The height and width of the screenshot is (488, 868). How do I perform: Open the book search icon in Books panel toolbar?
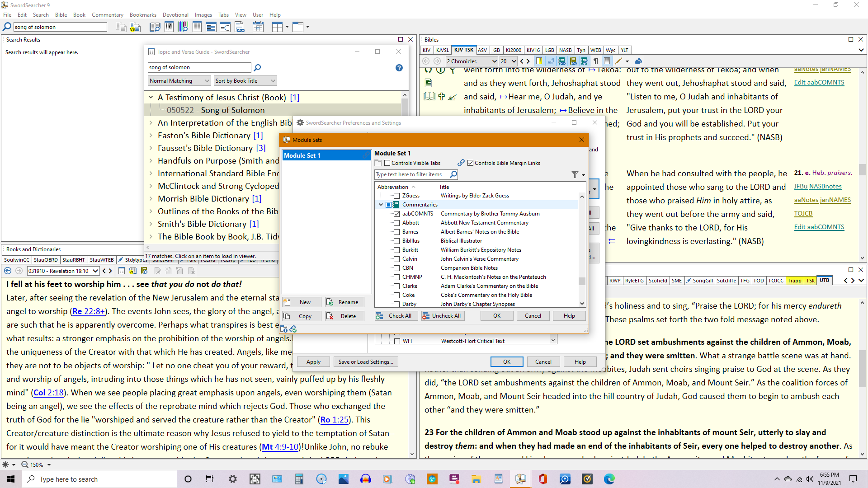[x=144, y=271]
